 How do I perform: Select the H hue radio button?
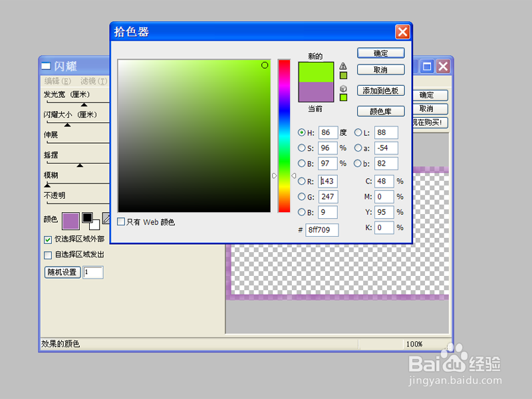(x=301, y=132)
